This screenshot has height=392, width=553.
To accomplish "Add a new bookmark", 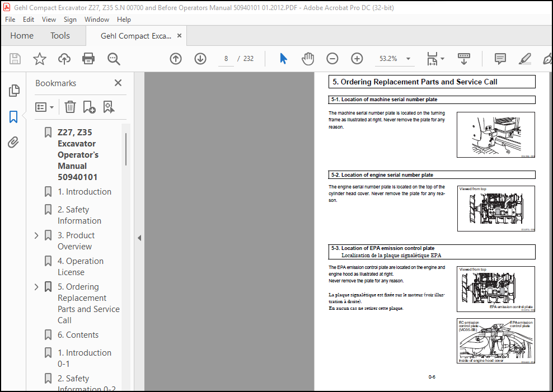I will point(89,107).
